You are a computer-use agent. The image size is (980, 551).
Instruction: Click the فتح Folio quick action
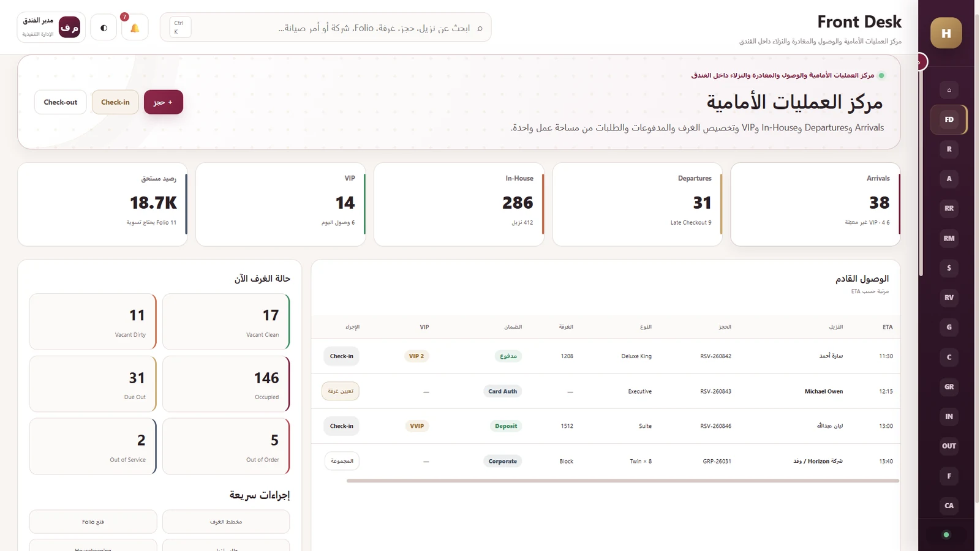click(93, 522)
